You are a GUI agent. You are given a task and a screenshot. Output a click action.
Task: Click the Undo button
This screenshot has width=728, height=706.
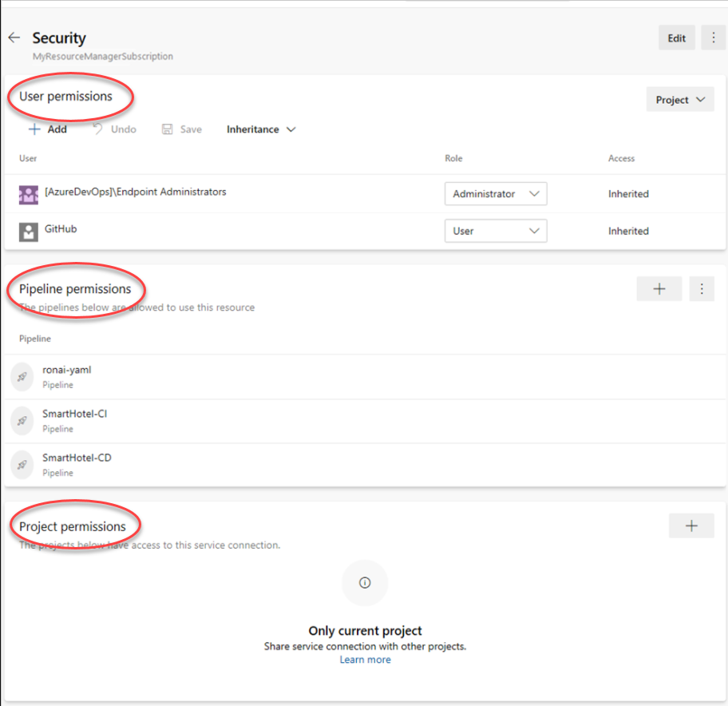(114, 129)
